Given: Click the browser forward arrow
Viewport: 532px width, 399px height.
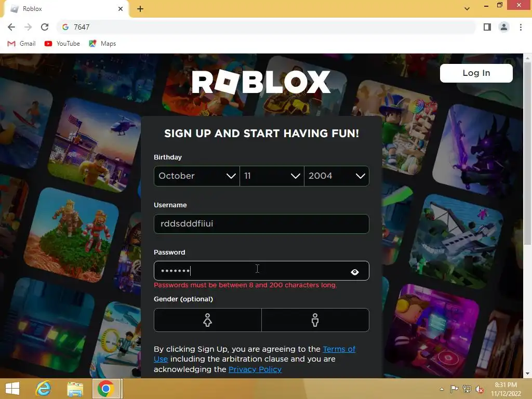Looking at the screenshot, I should (x=28, y=27).
